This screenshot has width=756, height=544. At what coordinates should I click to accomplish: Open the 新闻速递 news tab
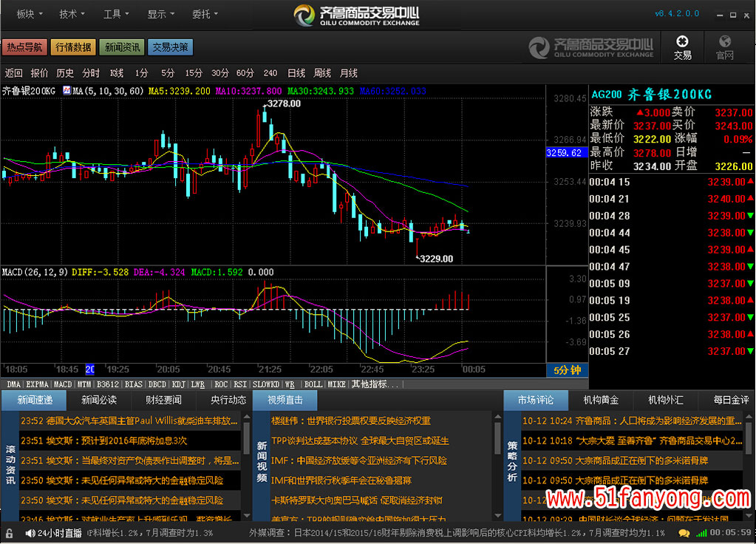(35, 401)
